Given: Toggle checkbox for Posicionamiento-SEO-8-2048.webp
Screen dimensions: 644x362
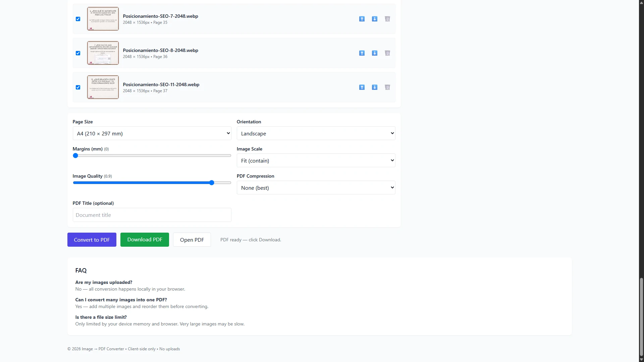Looking at the screenshot, I should (x=78, y=53).
